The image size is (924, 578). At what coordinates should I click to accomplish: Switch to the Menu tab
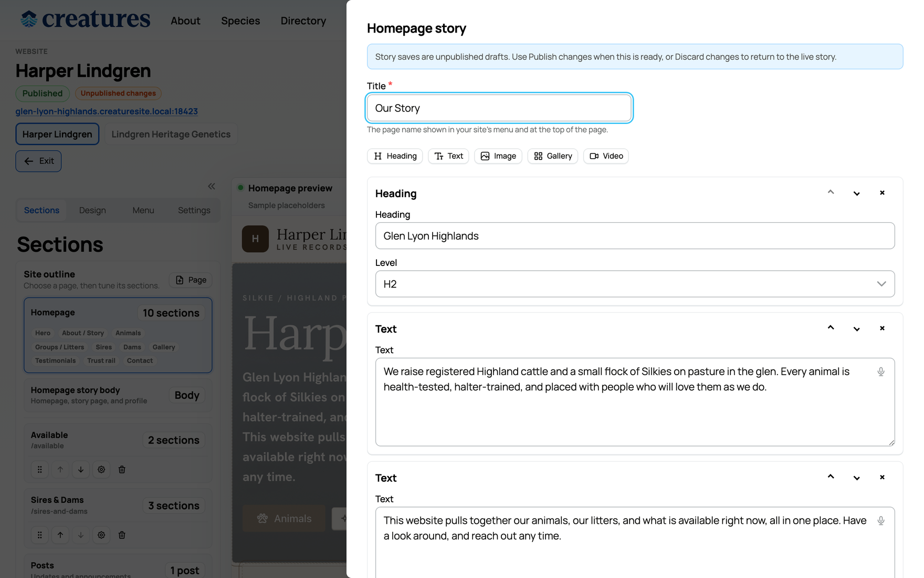(143, 210)
